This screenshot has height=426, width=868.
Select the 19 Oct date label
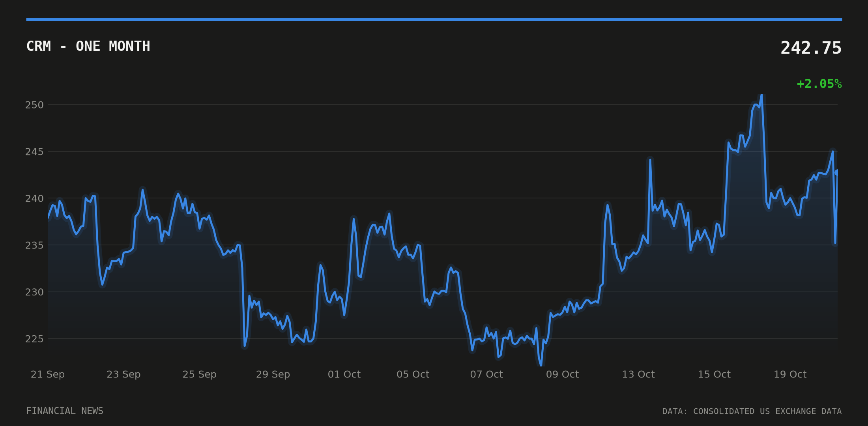pos(790,374)
